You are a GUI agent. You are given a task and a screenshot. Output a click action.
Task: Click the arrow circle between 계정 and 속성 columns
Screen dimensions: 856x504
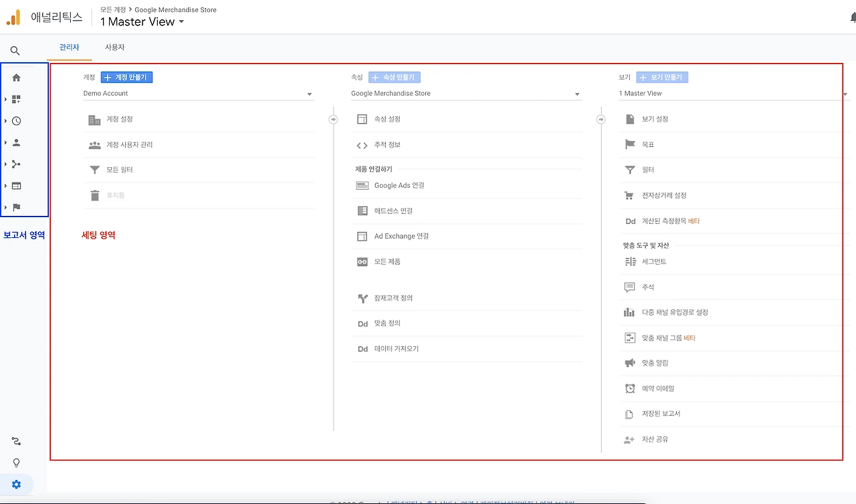pyautogui.click(x=333, y=119)
